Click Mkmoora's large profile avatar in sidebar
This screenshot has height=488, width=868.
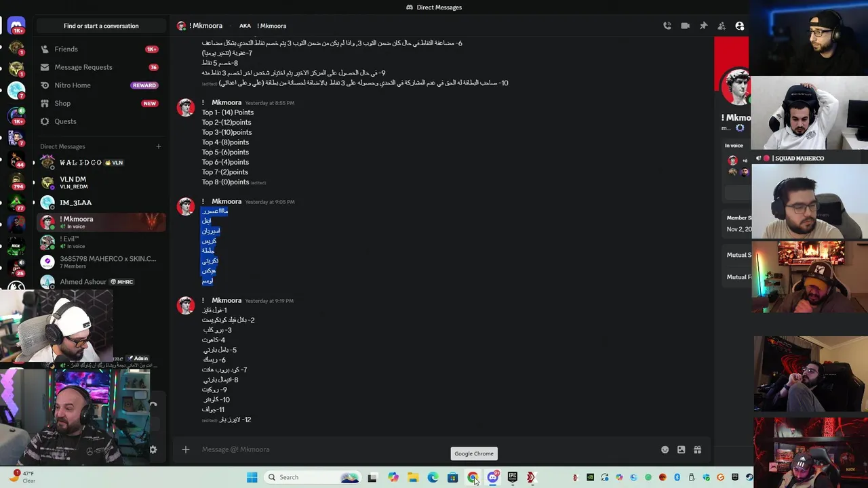click(x=735, y=86)
